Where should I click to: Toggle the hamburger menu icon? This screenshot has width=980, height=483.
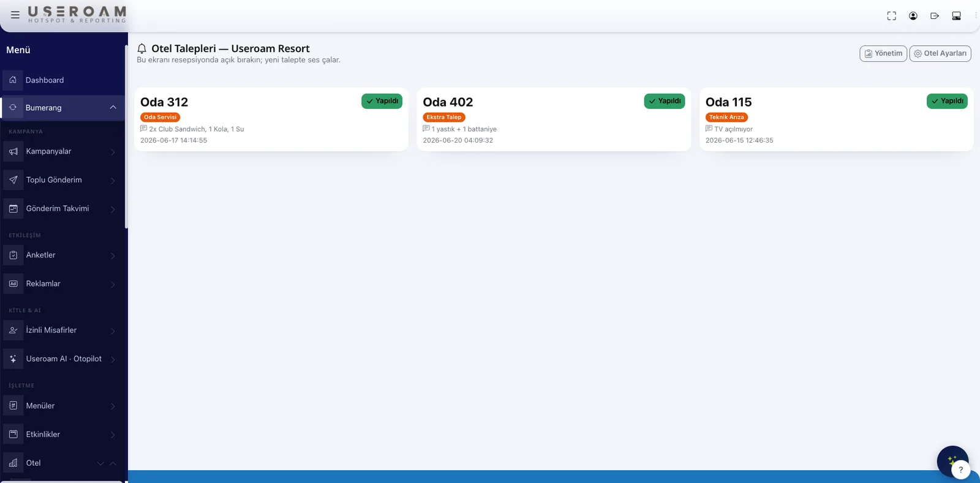point(15,15)
